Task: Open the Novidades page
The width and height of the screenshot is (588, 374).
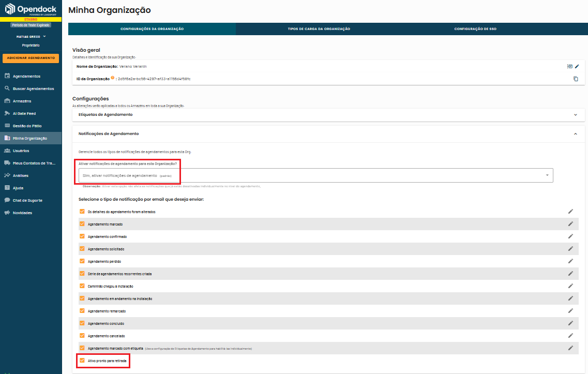Action: pos(31,213)
